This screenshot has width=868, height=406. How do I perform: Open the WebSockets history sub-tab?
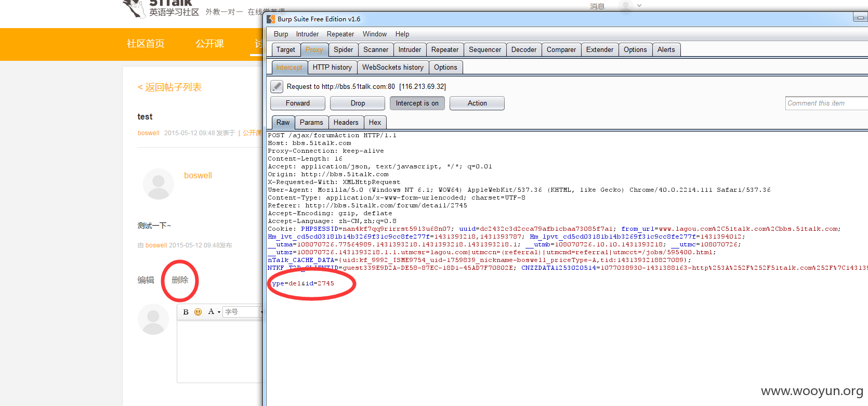[x=393, y=67]
